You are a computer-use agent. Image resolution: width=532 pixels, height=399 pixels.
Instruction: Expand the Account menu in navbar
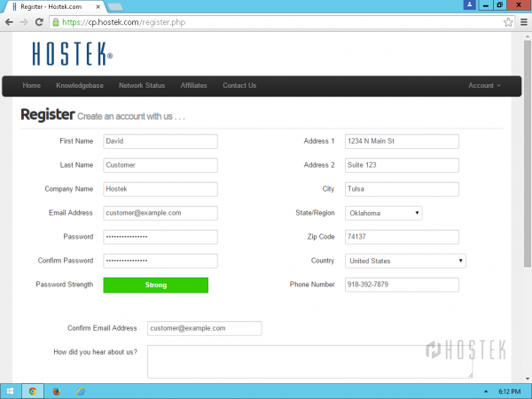click(484, 86)
